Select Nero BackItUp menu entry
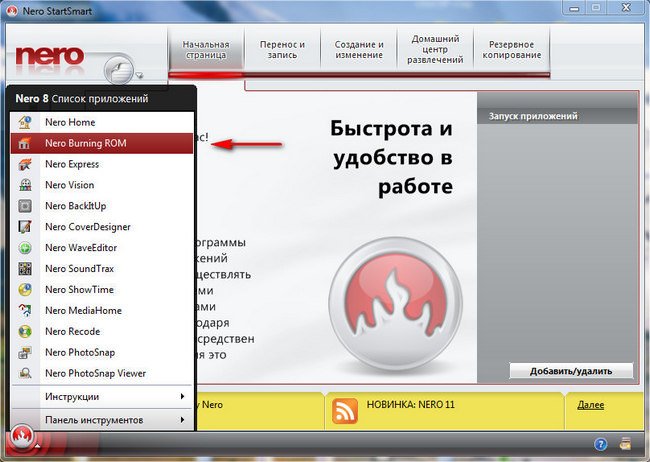This screenshot has width=650, height=462. (102, 206)
